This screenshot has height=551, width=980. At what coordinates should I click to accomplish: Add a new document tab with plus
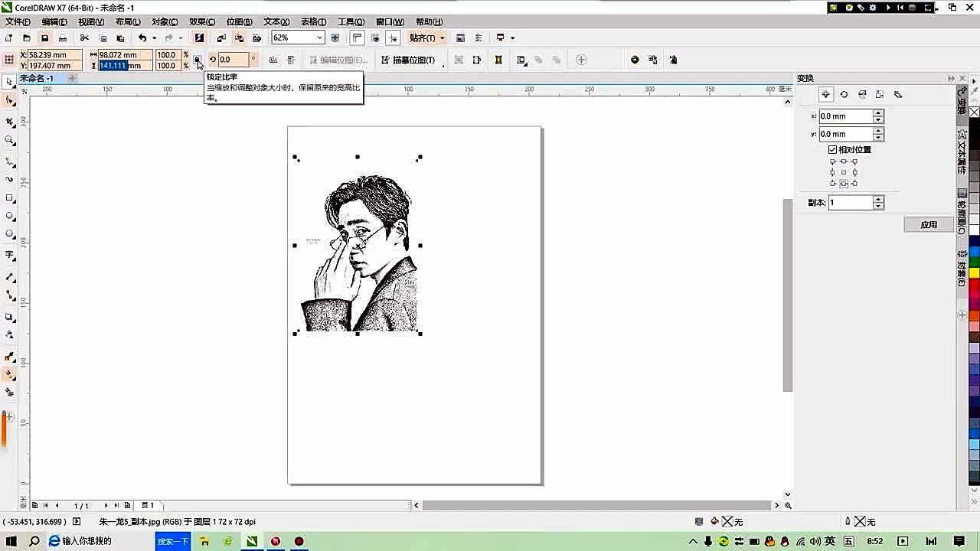[72, 78]
